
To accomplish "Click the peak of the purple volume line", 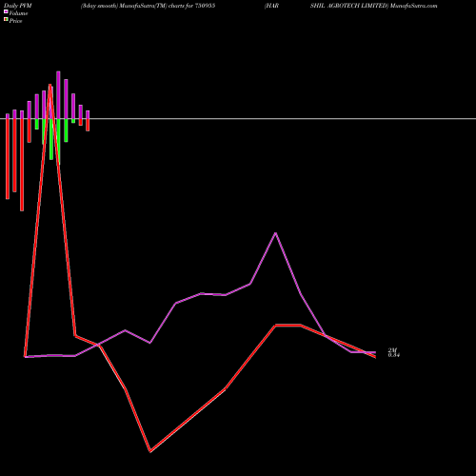I will [x=276, y=233].
